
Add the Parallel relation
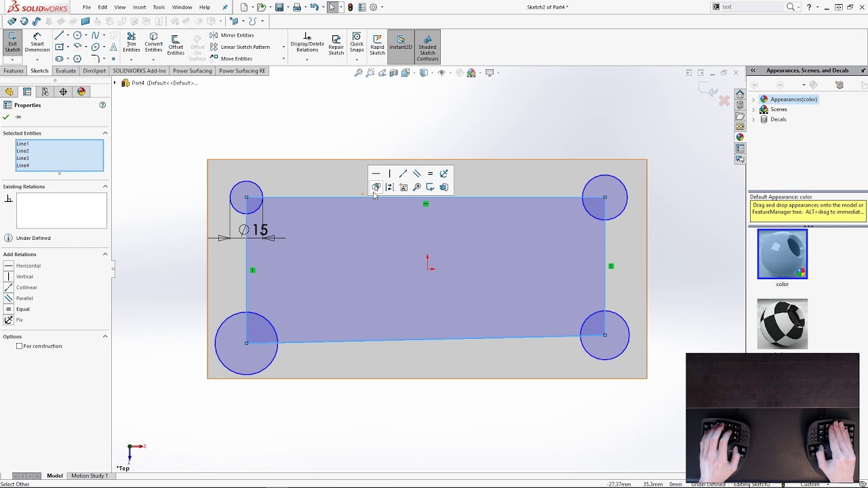click(x=18, y=298)
